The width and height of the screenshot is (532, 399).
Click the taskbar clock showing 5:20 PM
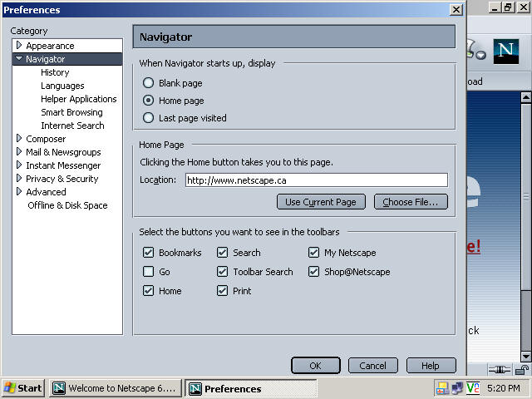[x=504, y=388]
